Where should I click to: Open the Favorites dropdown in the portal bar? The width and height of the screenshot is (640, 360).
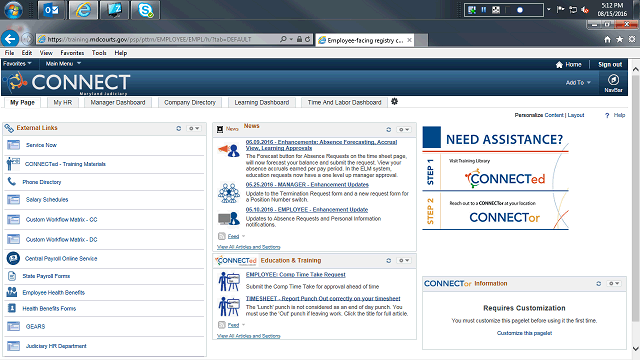[x=17, y=64]
